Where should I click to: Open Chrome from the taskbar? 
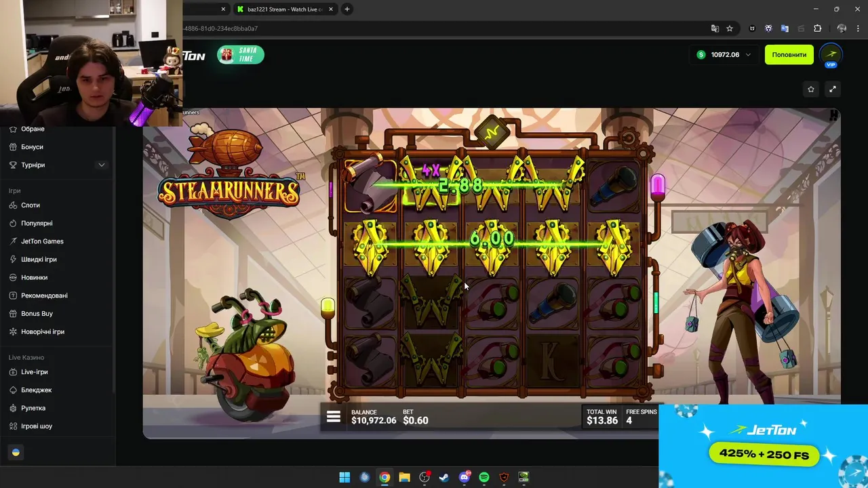384,477
